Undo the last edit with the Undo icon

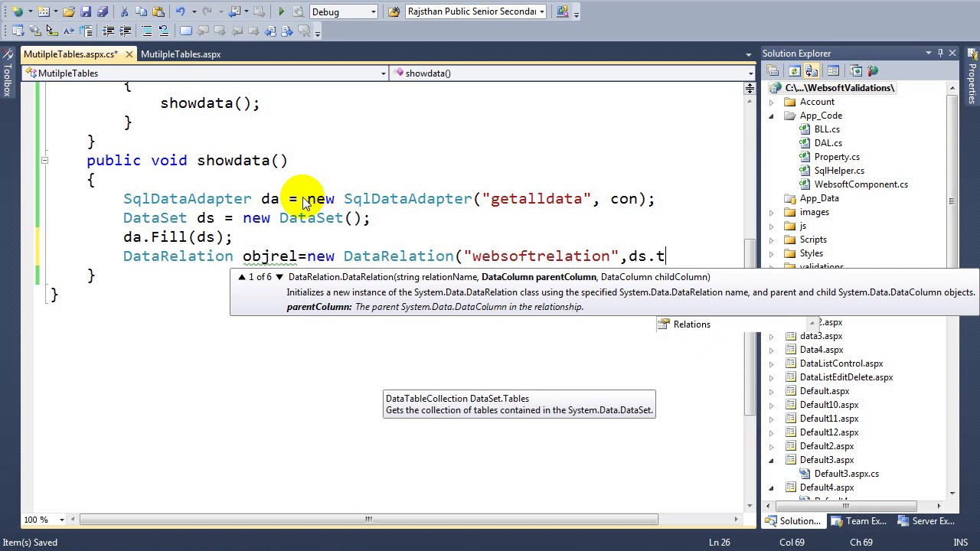coord(180,11)
